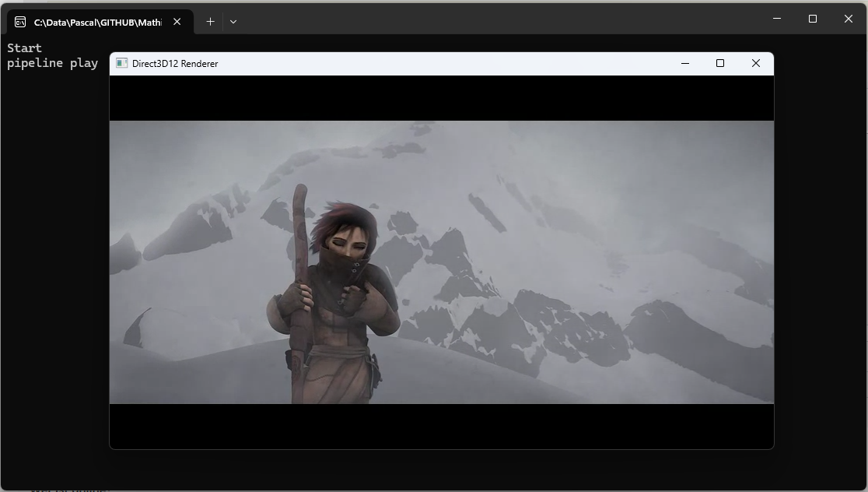Click the Direct3D12 Renderer app icon
The height and width of the screenshot is (492, 868).
click(121, 64)
